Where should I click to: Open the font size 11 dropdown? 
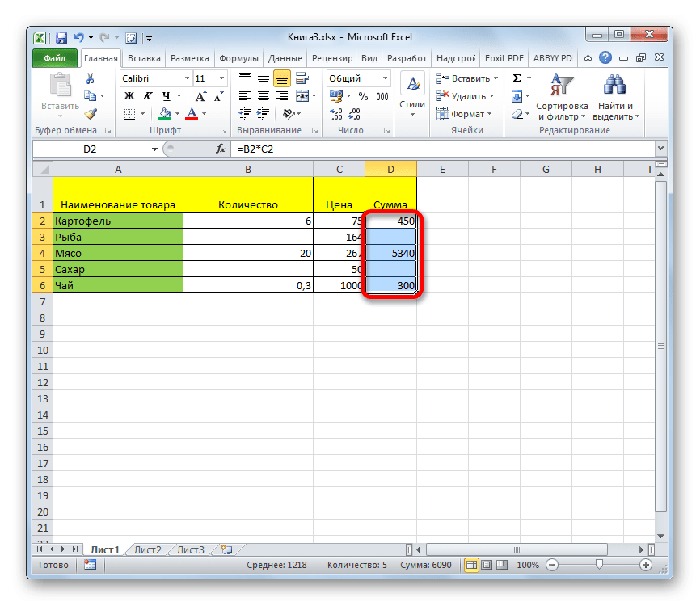pos(221,78)
